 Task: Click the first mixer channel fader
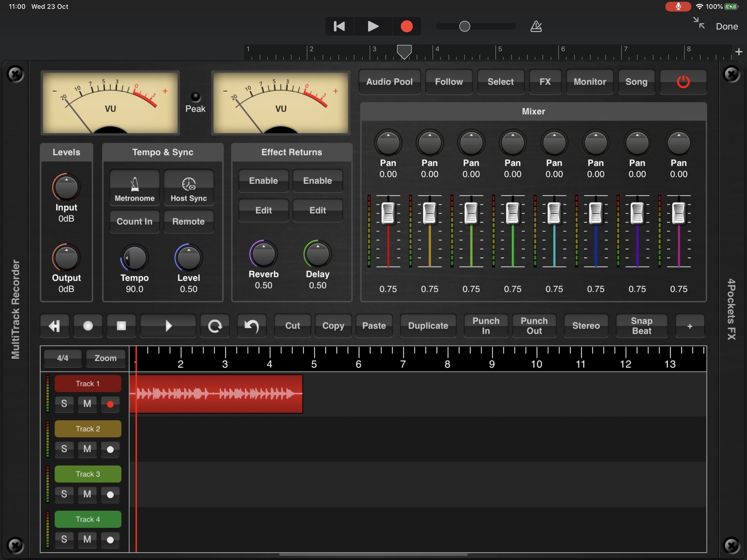coord(388,214)
